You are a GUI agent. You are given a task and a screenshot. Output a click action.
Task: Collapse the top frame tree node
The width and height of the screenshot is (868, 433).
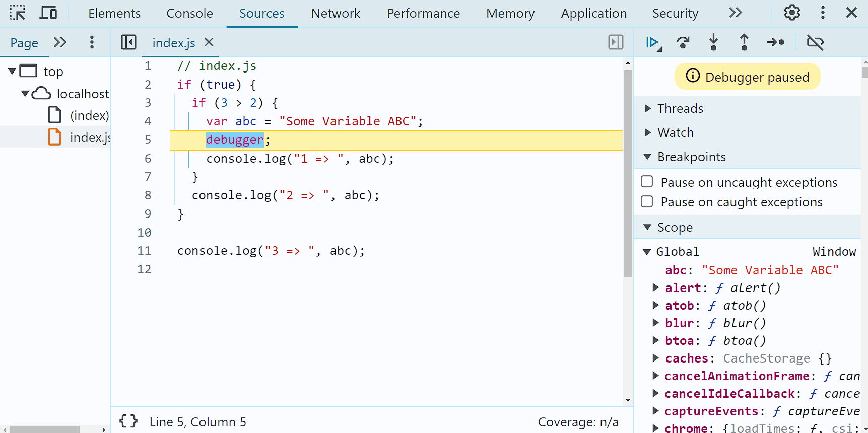coord(12,71)
